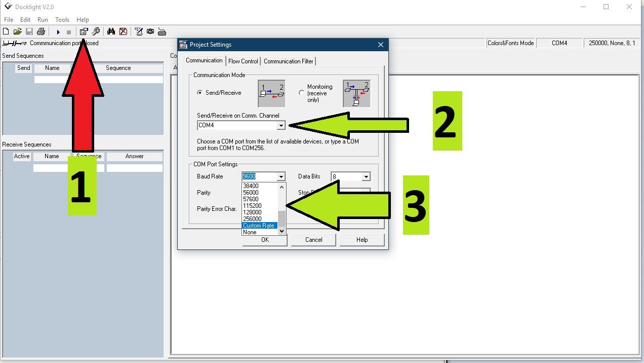Click the binoculars Find icon
Viewport: 644px width, 363px height.
pos(111,31)
